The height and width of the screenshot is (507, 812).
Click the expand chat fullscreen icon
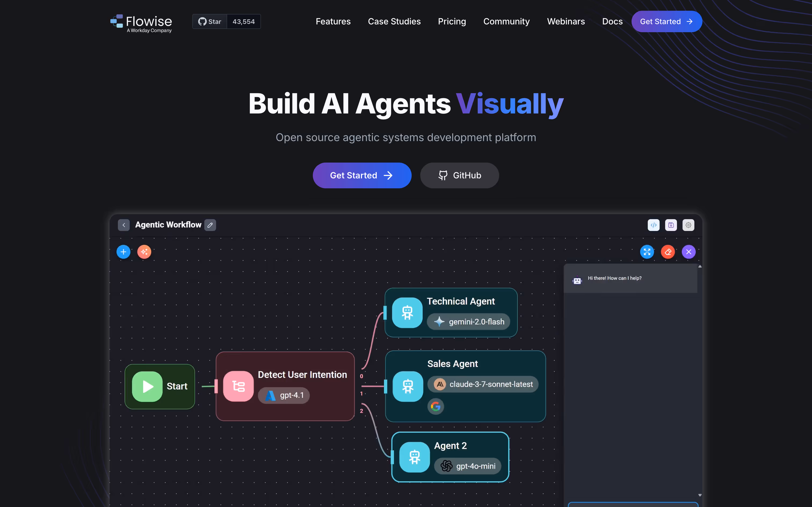point(647,252)
